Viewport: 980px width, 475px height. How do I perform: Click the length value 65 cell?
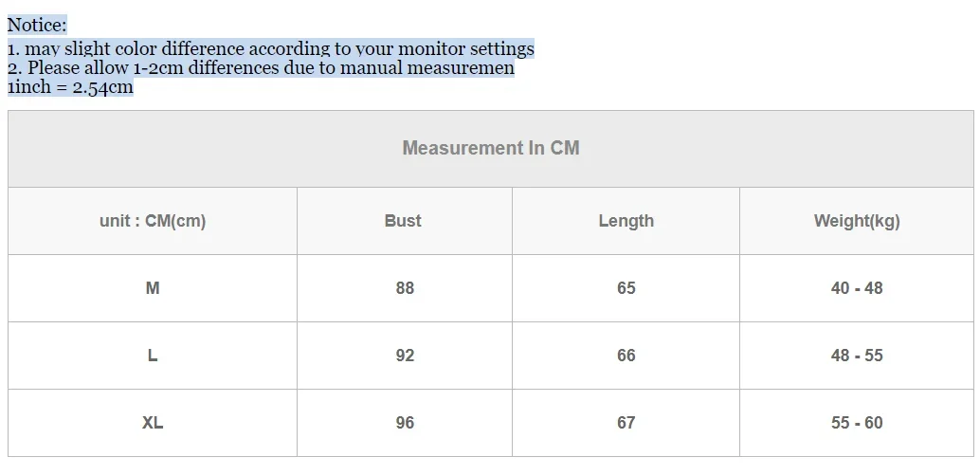coord(626,288)
